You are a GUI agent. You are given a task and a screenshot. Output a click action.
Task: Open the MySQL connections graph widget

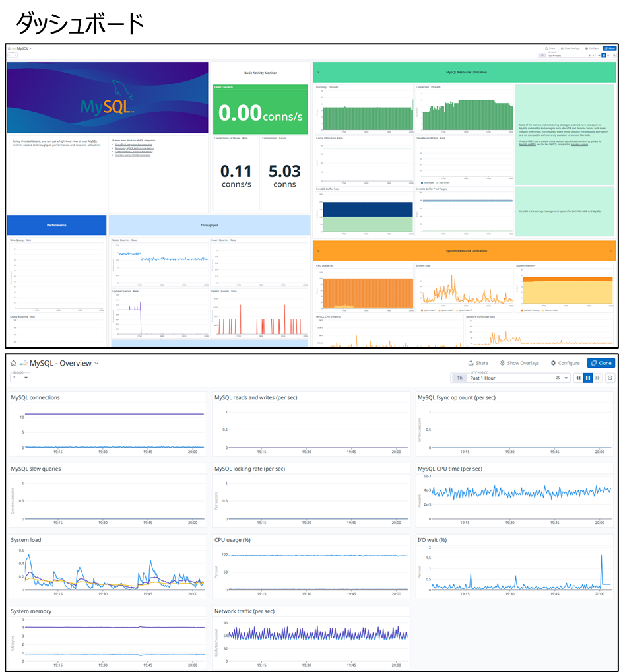coord(108,423)
